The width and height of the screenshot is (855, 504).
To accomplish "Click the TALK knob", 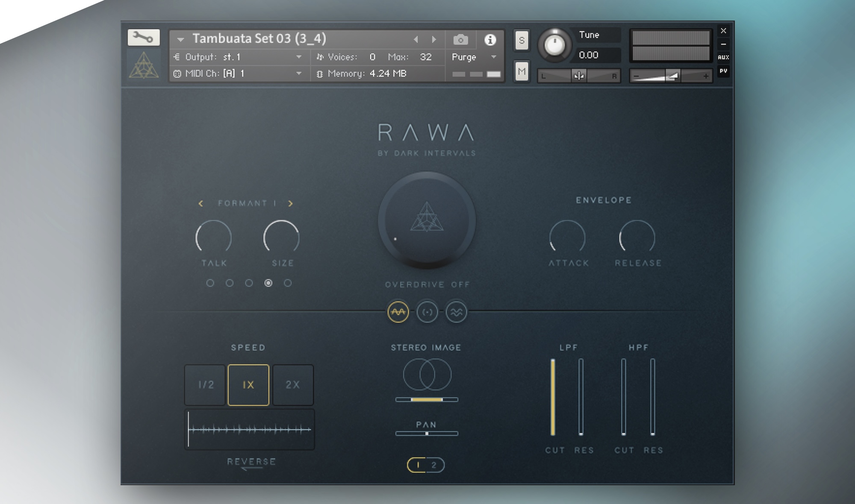I will click(x=213, y=237).
